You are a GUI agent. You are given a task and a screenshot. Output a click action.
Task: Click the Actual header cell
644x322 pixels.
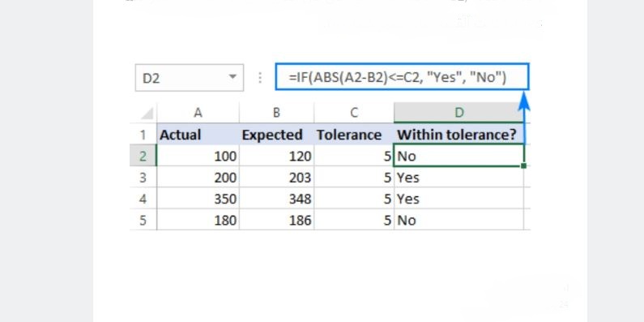(x=198, y=134)
